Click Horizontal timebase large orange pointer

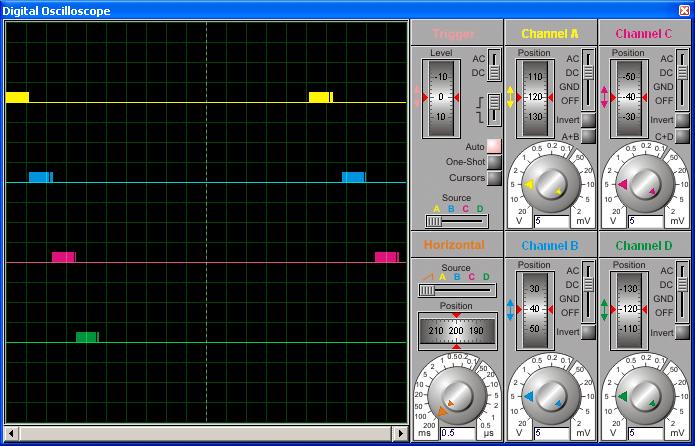pos(442,412)
